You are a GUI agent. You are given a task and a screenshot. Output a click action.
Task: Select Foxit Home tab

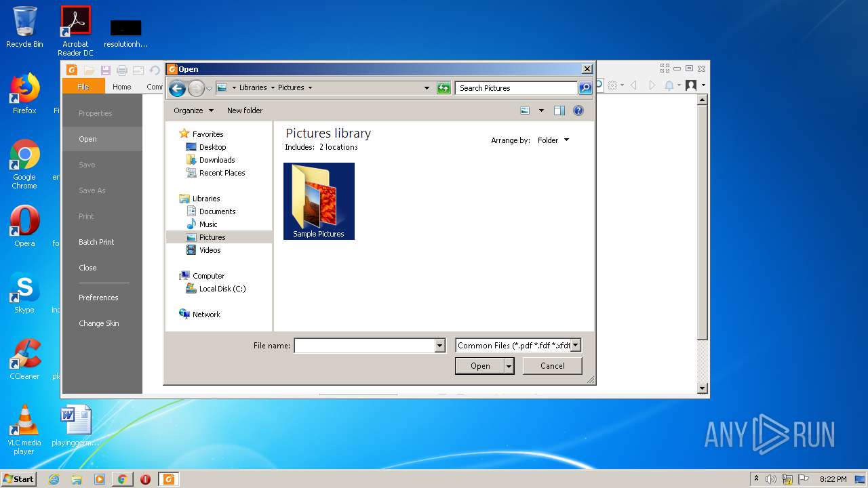(x=122, y=87)
